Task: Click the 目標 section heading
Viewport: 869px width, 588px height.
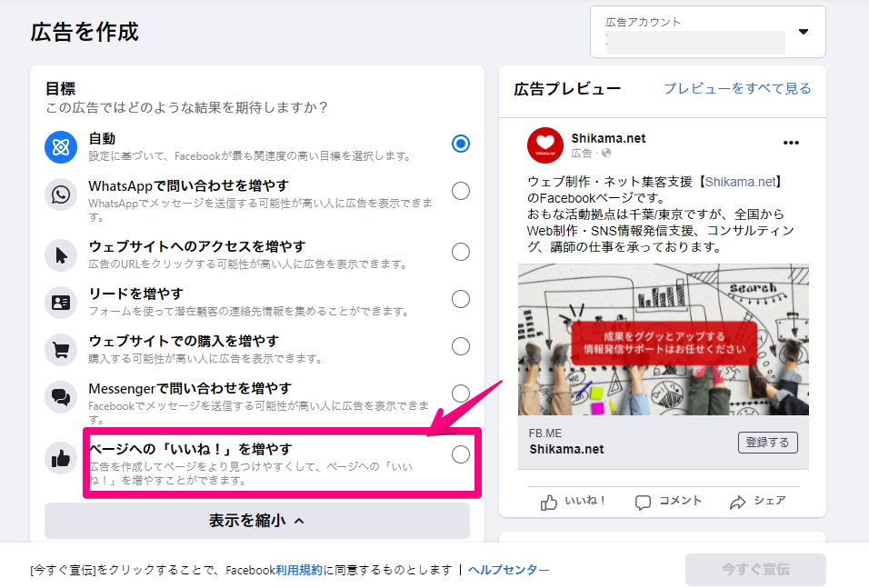Action: pyautogui.click(x=60, y=89)
